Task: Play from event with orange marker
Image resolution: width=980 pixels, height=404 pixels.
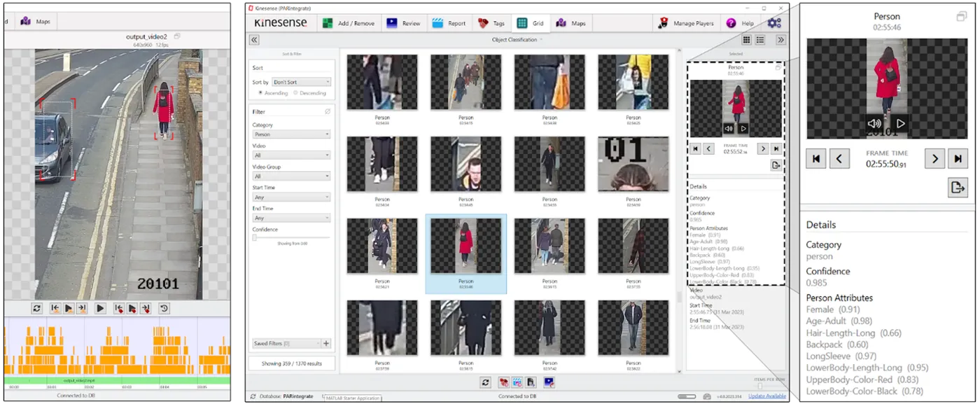Action: (x=69, y=308)
